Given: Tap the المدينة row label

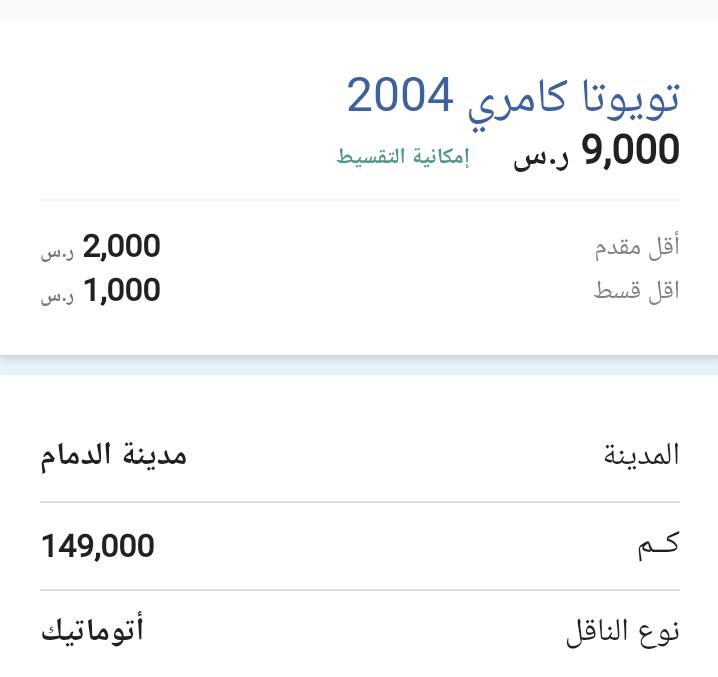Looking at the screenshot, I should point(642,455).
